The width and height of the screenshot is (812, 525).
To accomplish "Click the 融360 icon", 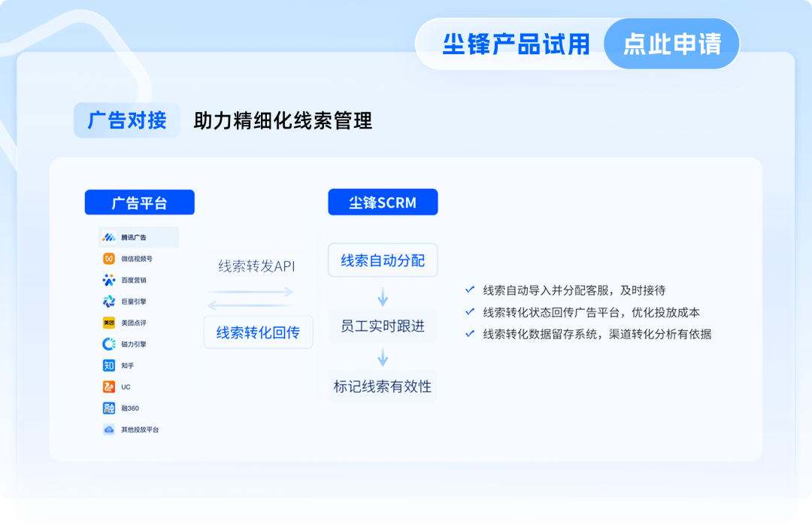I will pos(109,408).
